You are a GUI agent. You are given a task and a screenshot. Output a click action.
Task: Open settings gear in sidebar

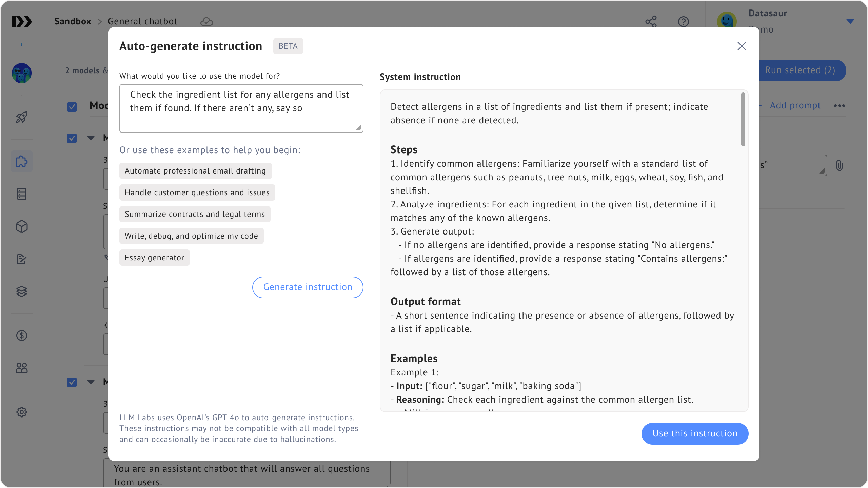click(22, 412)
